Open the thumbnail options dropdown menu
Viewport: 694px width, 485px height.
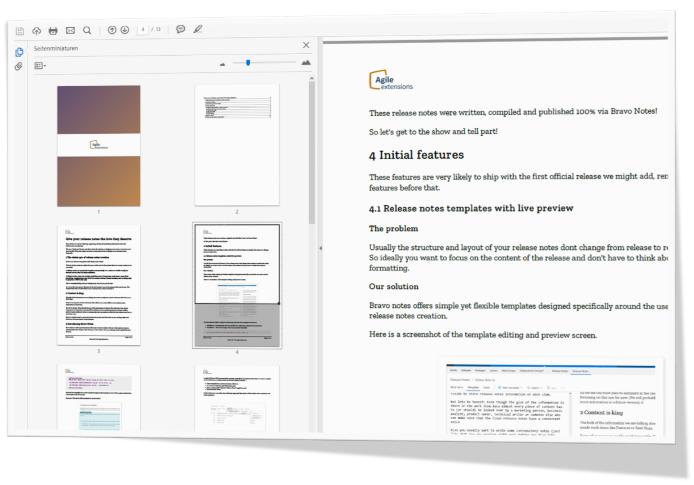(41, 65)
